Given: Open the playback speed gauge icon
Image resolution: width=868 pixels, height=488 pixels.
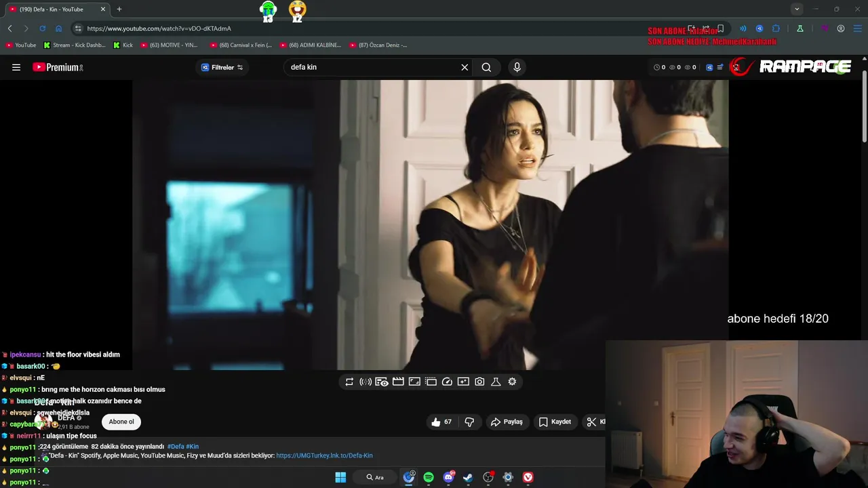Looking at the screenshot, I should 447,382.
